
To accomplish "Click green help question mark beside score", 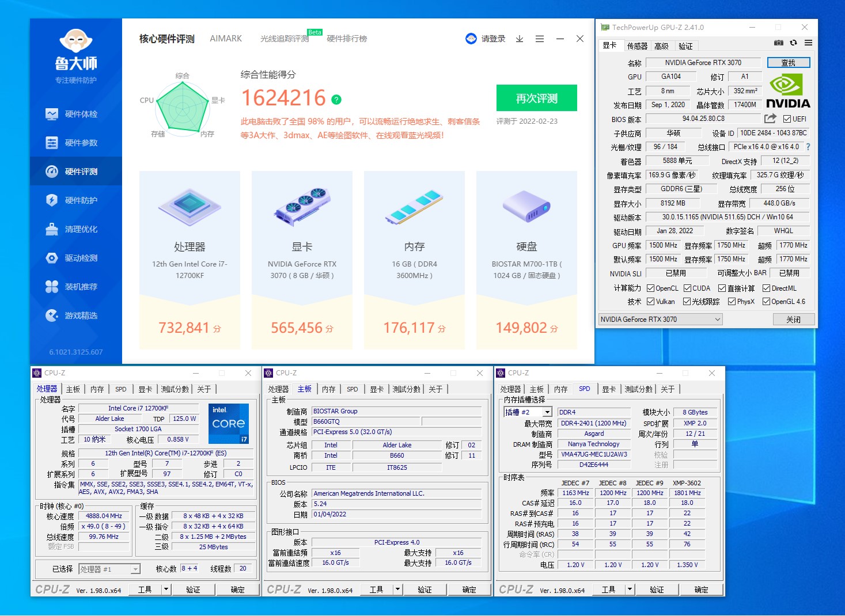I will [x=336, y=100].
